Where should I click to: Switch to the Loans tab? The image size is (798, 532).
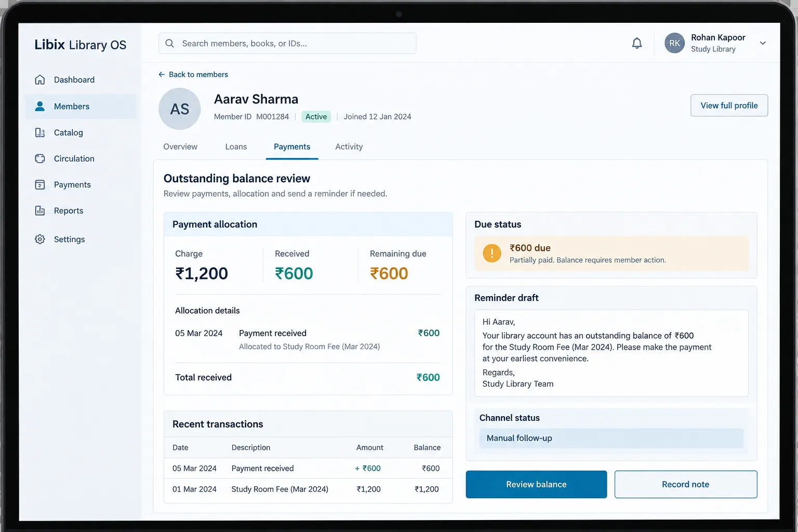pyautogui.click(x=236, y=147)
